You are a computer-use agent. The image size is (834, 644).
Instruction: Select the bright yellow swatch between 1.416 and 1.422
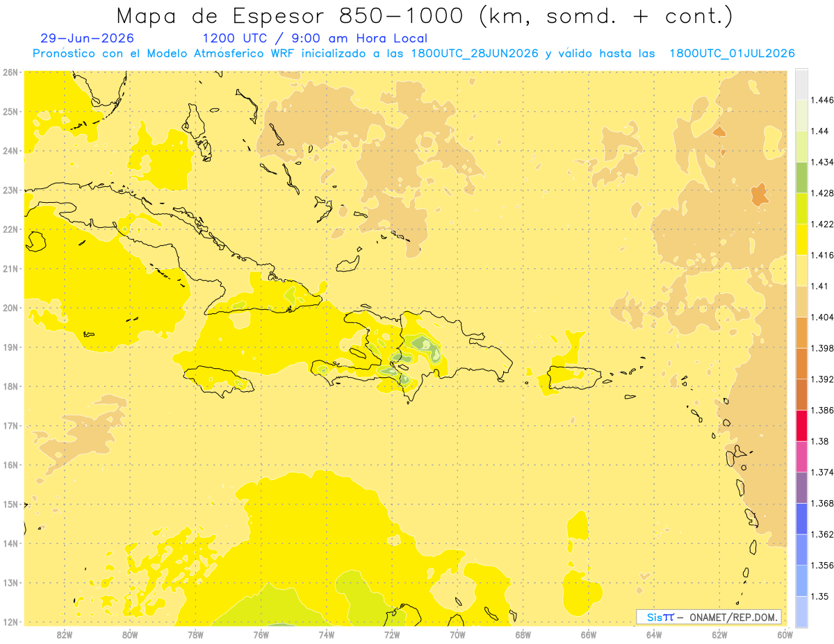pos(801,239)
